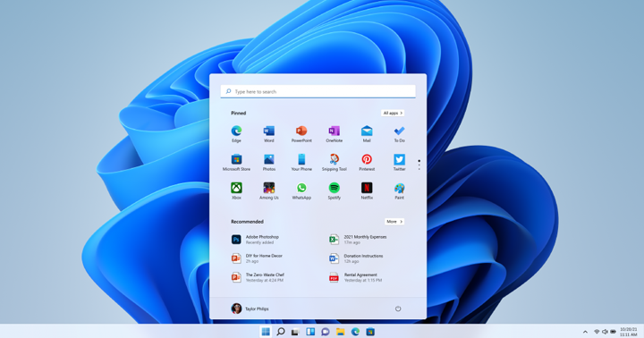Click the volume speaker tray icon
The height and width of the screenshot is (338, 644).
point(605,332)
